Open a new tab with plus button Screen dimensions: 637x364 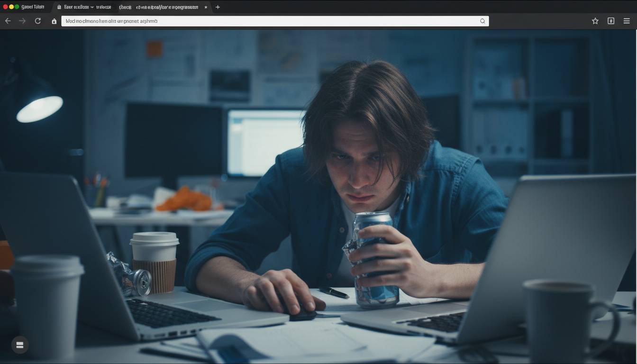(x=218, y=7)
